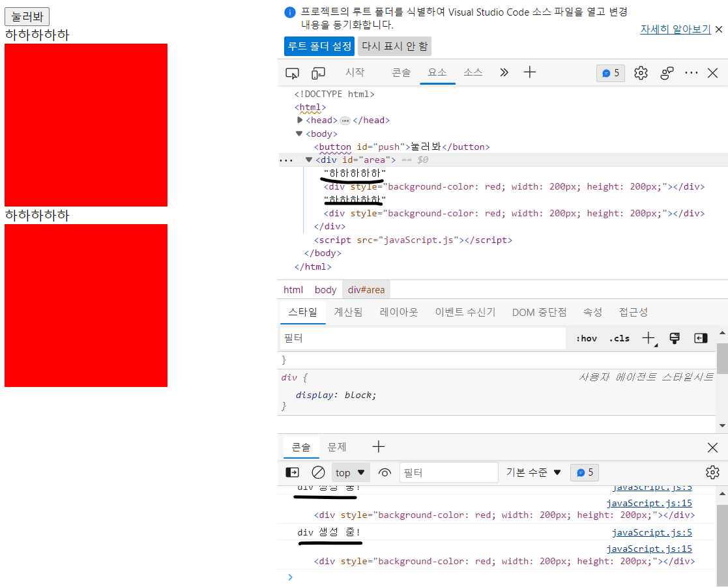Viewport: 728px width, 587px height.
Task: Select the button id="push" element row
Action: 401,147
